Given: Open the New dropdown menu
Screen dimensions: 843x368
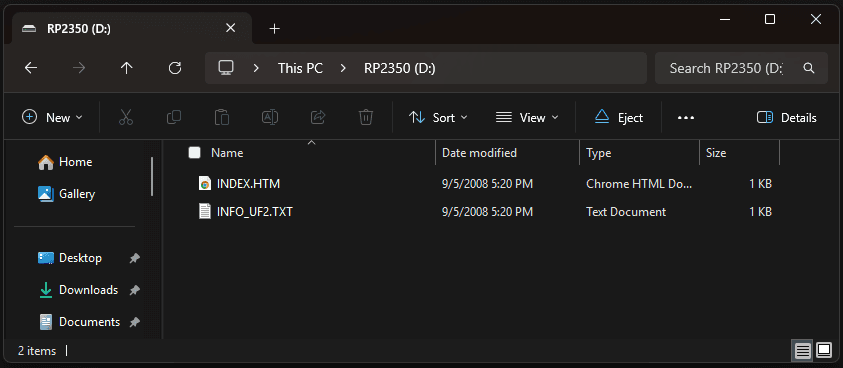Looking at the screenshot, I should pyautogui.click(x=52, y=117).
